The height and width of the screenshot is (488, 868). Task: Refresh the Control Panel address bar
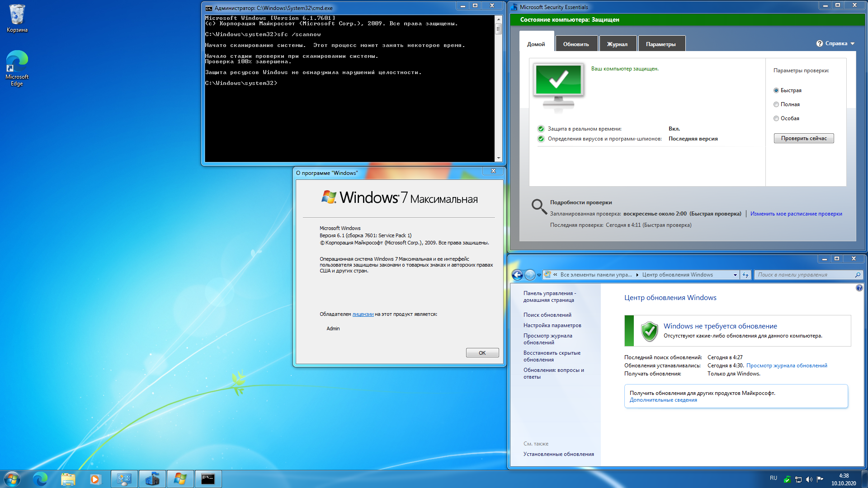coord(745,275)
